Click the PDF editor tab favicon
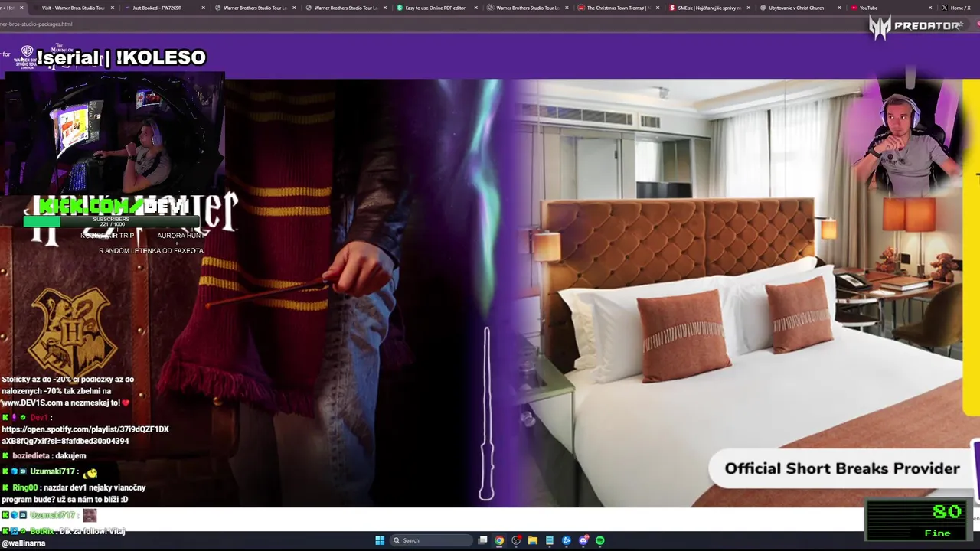This screenshot has width=980, height=551. (400, 8)
